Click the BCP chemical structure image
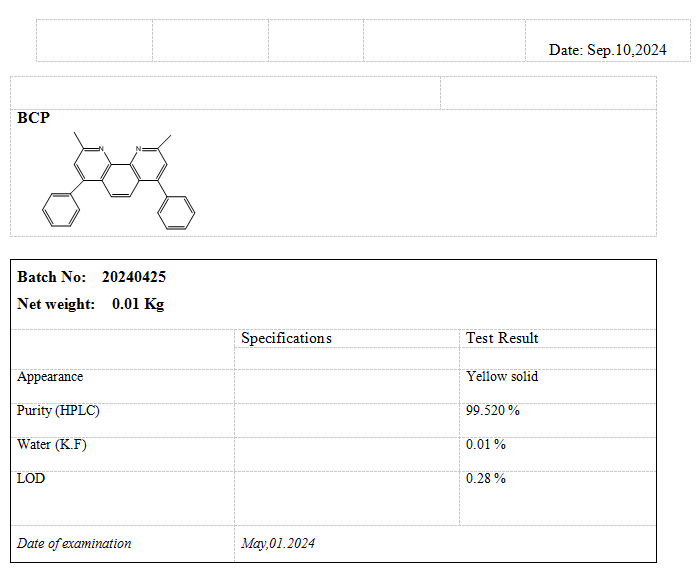 coord(118,178)
